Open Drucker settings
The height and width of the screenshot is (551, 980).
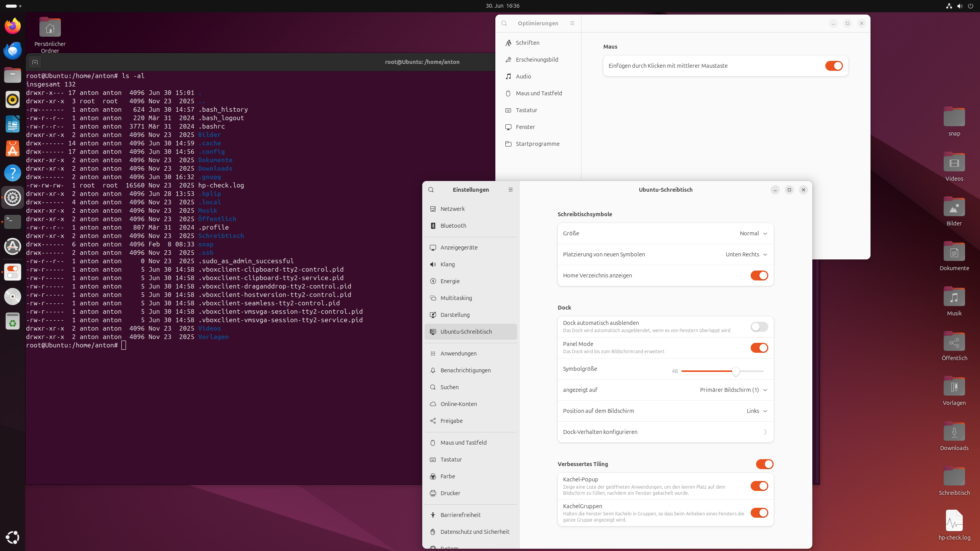(471, 493)
